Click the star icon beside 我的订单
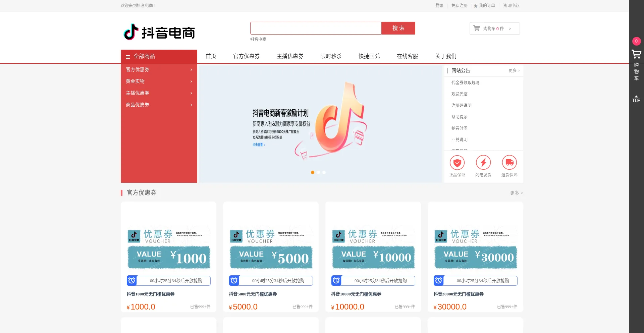This screenshot has width=644, height=333. tap(476, 6)
